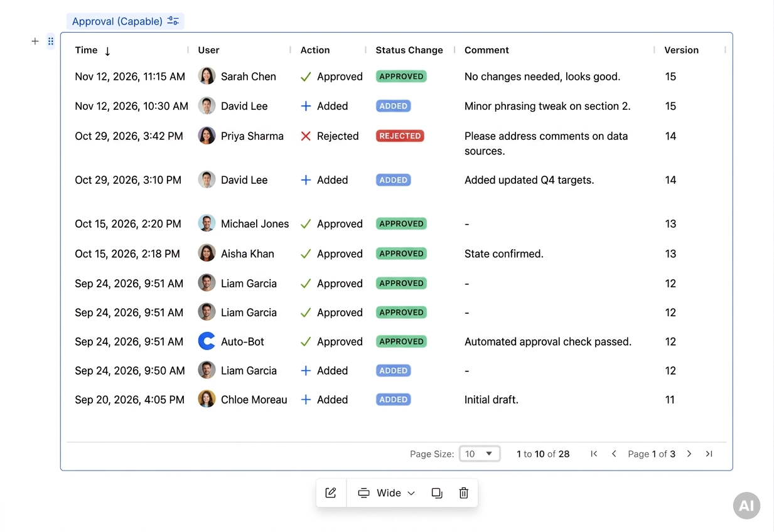
Task: Sort by the Comment column header
Action: point(486,50)
